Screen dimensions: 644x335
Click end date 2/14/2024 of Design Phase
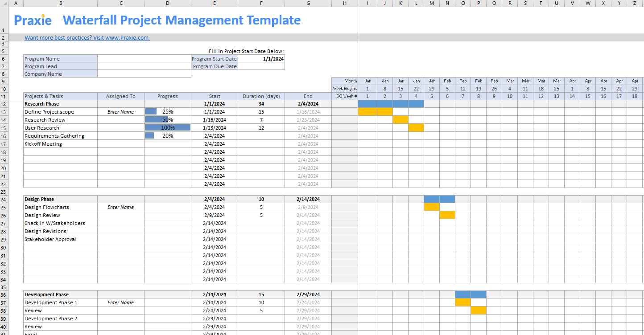click(308, 199)
